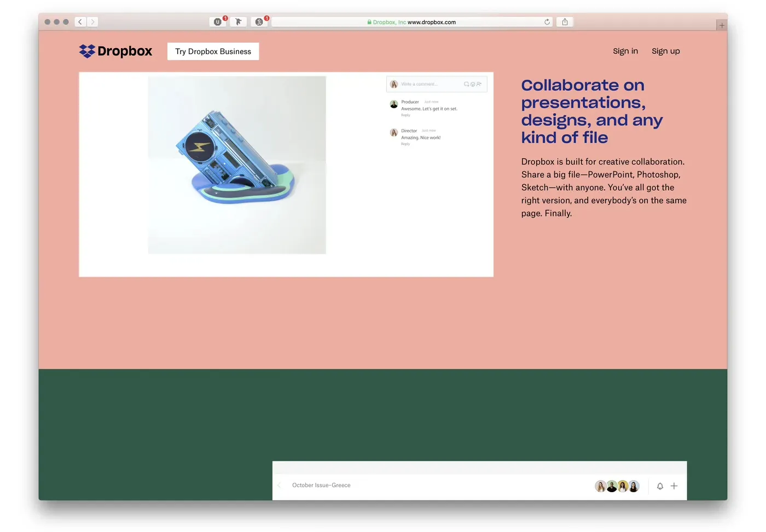
Task: Click the plus icon beside the bell
Action: [x=674, y=486]
